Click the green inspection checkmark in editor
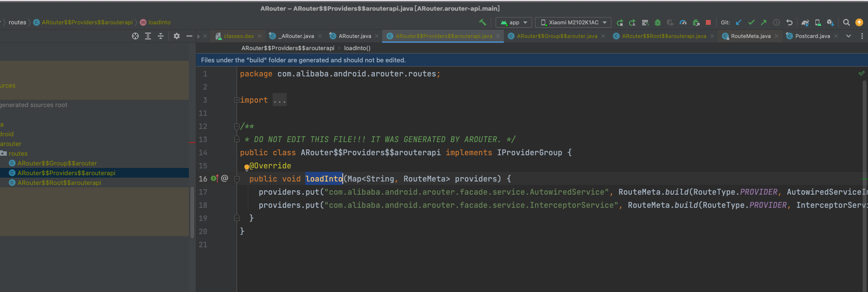Image resolution: width=868 pixels, height=292 pixels. tap(861, 73)
